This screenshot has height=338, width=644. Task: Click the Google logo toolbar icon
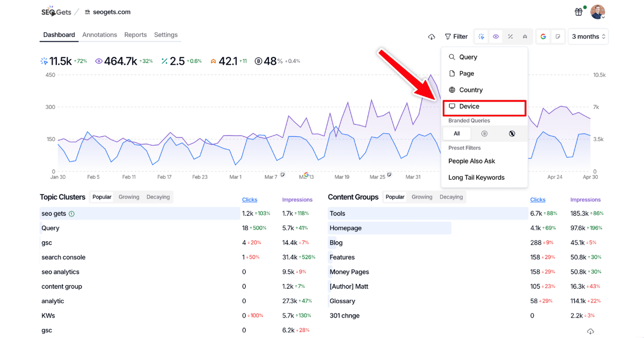pos(543,36)
